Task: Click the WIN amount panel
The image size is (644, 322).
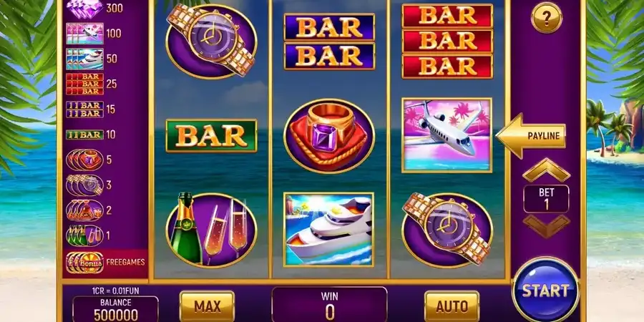Action: pyautogui.click(x=329, y=305)
